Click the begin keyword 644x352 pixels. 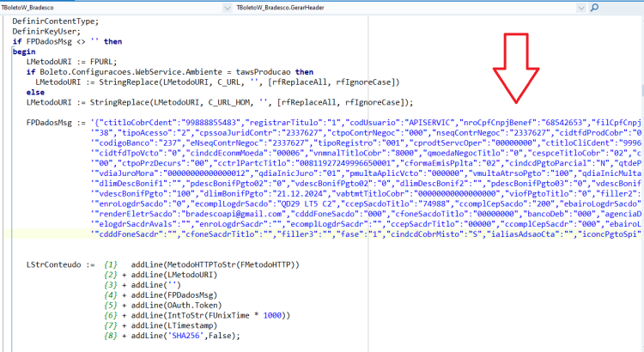(24, 52)
